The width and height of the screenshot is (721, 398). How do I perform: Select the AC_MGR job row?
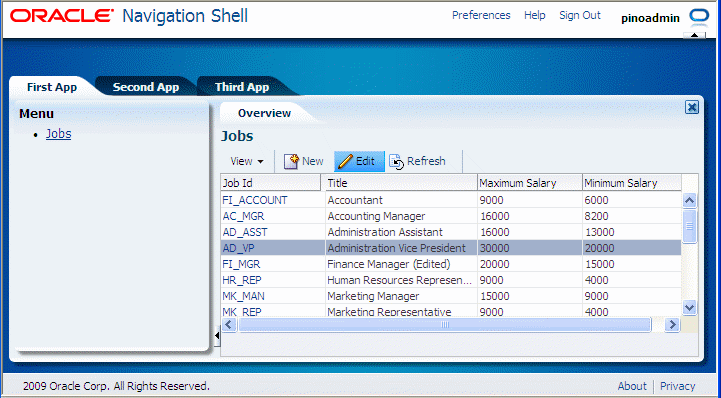[451, 216]
